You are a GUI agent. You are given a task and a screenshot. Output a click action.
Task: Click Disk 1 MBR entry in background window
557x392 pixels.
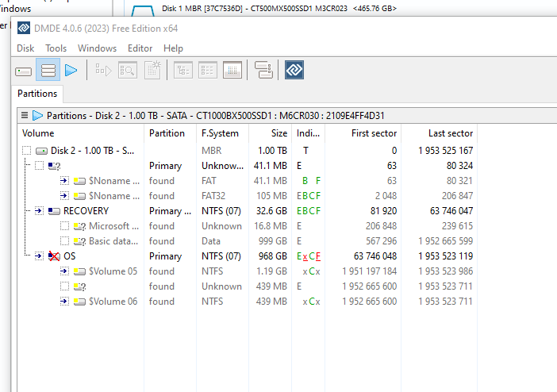(x=279, y=8)
